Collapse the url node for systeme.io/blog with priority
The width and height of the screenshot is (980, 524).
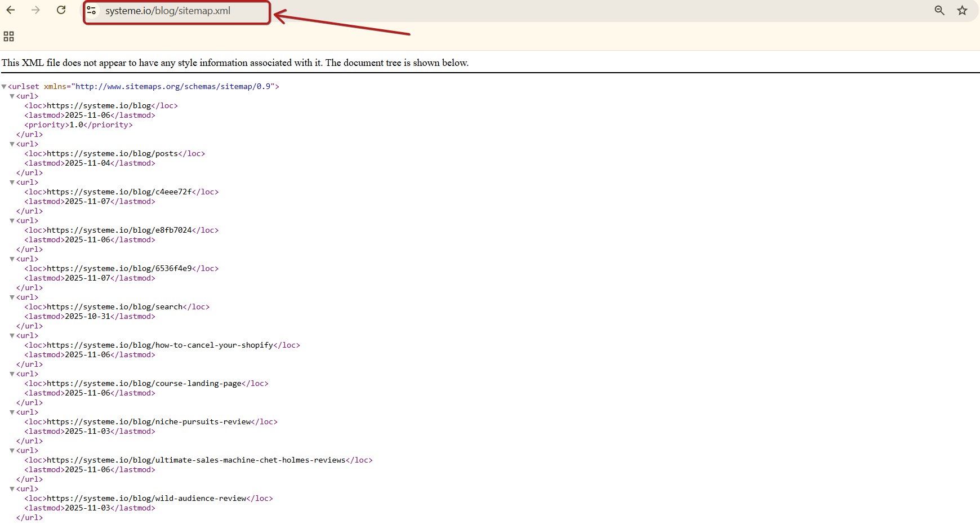pyautogui.click(x=12, y=96)
